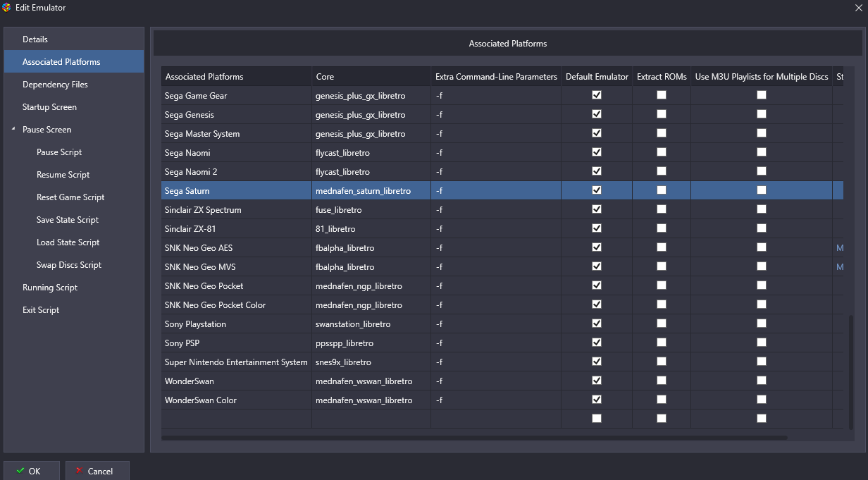The image size is (868, 480).
Task: Select Reset Game Script
Action: click(70, 197)
